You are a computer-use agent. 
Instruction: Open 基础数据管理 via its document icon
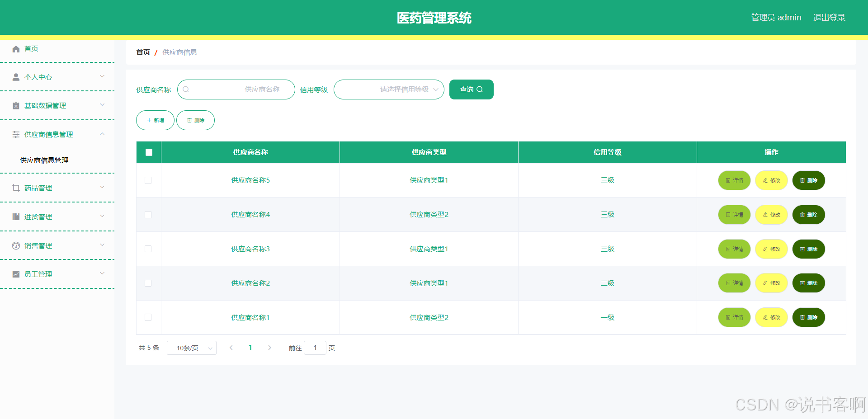pyautogui.click(x=15, y=105)
